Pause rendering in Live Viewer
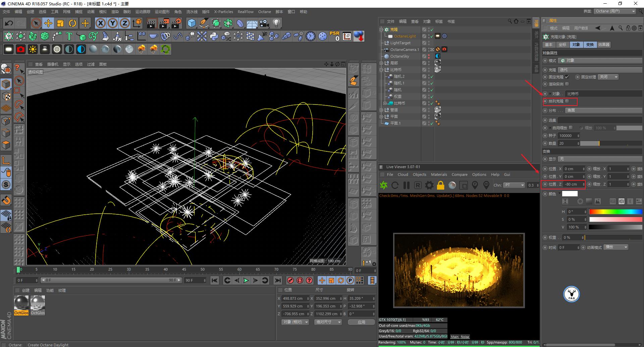 click(x=407, y=185)
